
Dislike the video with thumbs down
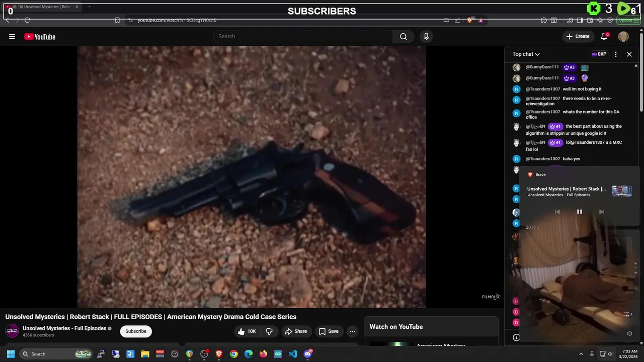269,331
